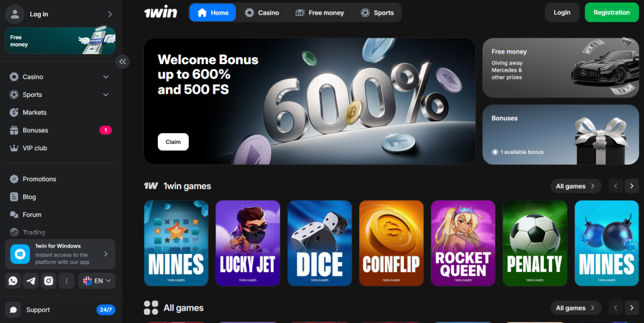Image resolution: width=644 pixels, height=323 pixels.
Task: Open the Lucky Jet game thumbnail
Action: (x=248, y=243)
